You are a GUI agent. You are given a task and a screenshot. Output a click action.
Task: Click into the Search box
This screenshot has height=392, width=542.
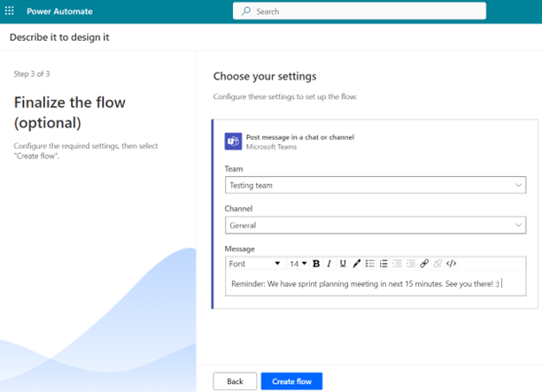[x=363, y=12]
